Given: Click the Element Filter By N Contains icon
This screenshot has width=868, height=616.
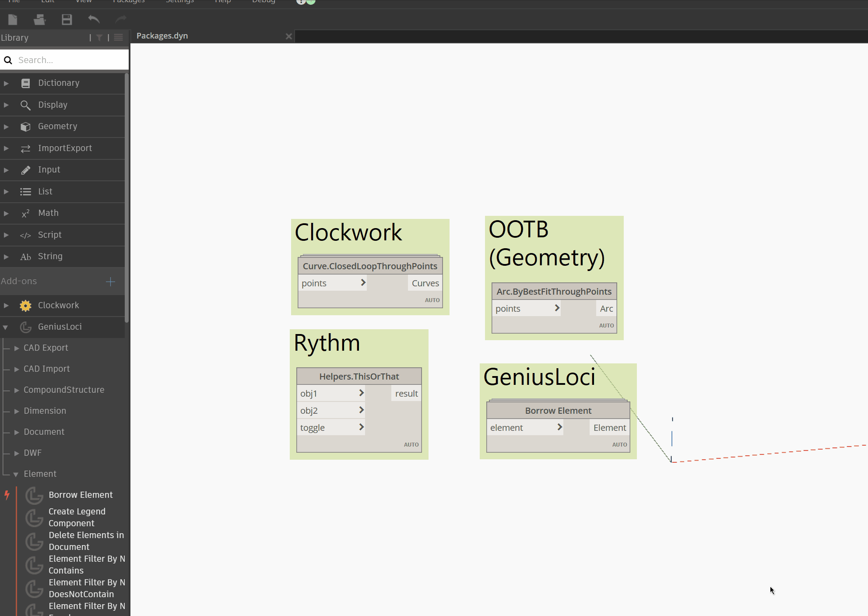Looking at the screenshot, I should pyautogui.click(x=34, y=565).
